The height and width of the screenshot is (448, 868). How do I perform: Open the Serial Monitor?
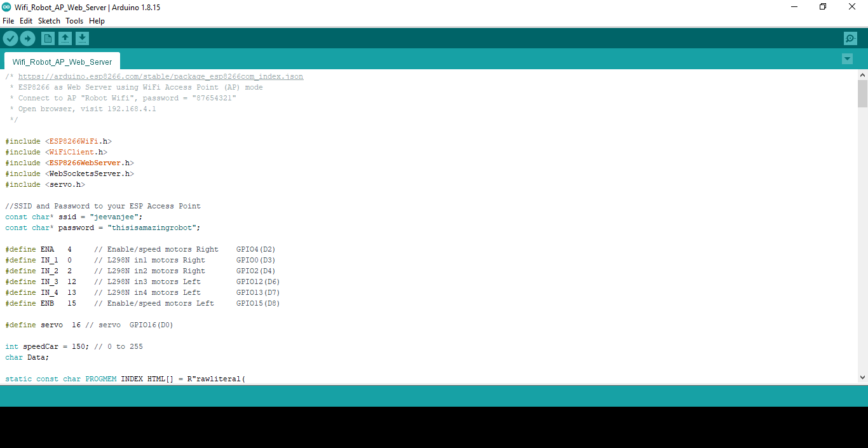(850, 38)
